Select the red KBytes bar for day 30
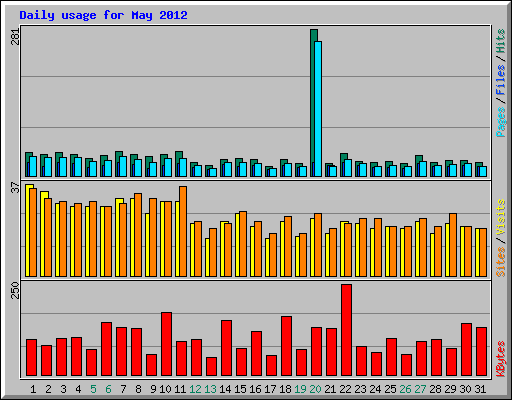 pyautogui.click(x=466, y=350)
